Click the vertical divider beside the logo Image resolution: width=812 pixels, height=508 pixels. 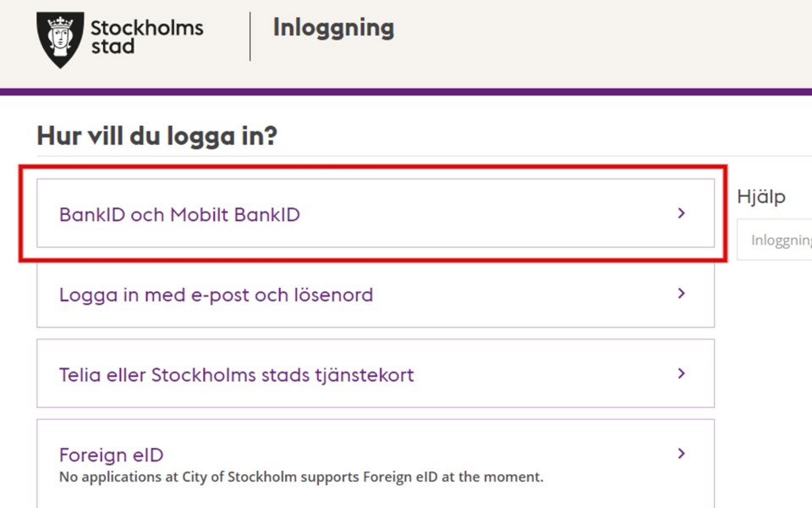250,36
